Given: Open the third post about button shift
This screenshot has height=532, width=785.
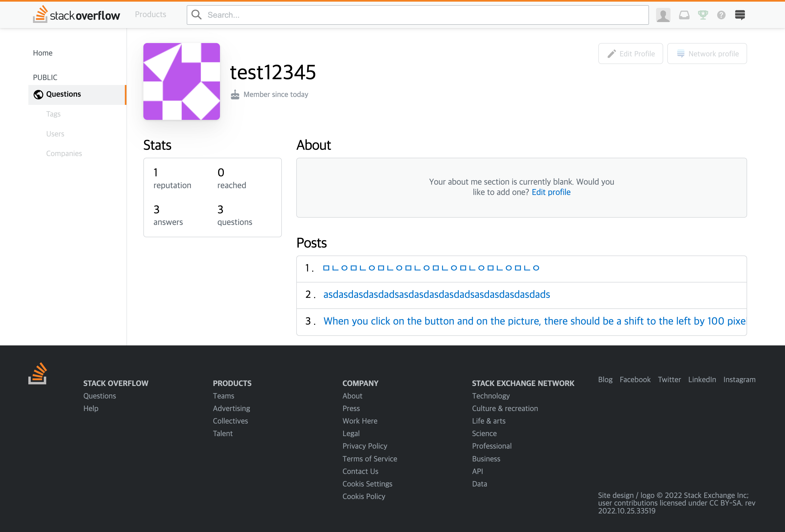Looking at the screenshot, I should (534, 321).
